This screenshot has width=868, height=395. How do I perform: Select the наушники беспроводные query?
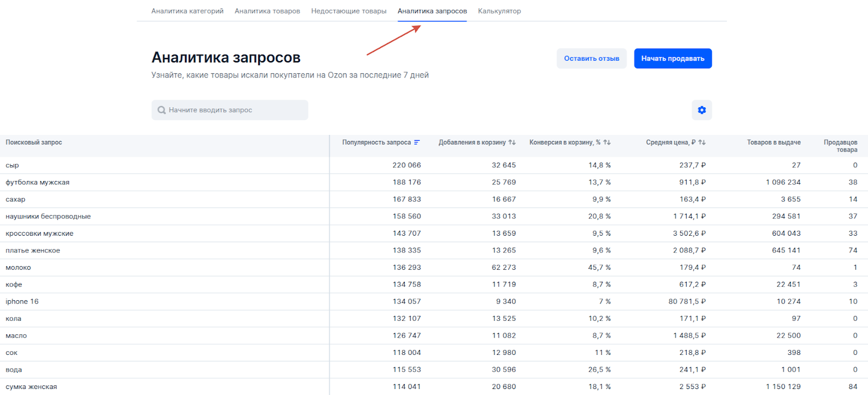48,216
